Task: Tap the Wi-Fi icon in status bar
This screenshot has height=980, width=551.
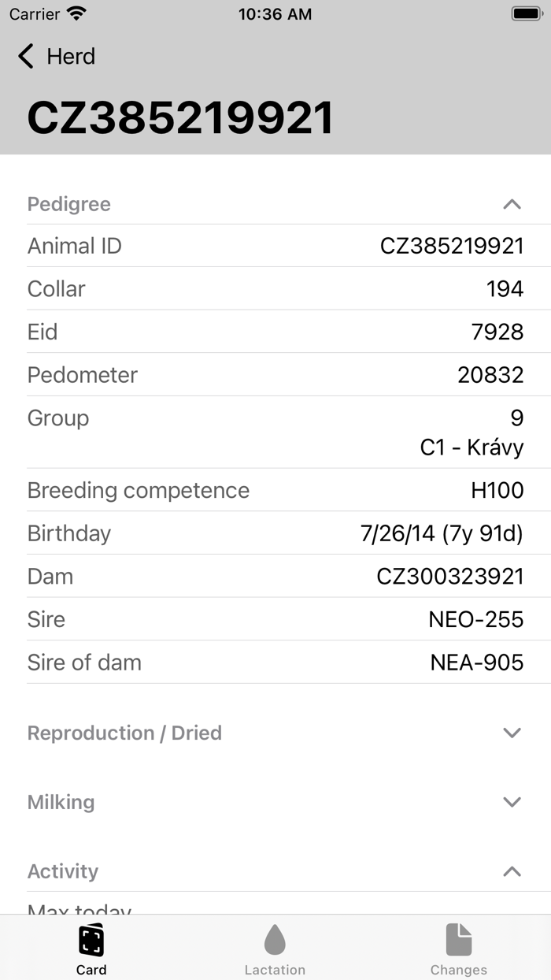Action: (76, 14)
